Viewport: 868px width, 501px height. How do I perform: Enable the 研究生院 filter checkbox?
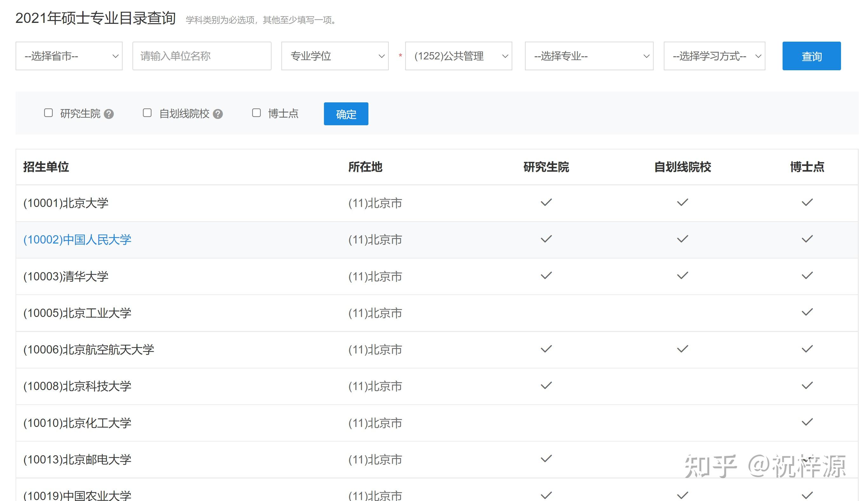pos(49,113)
